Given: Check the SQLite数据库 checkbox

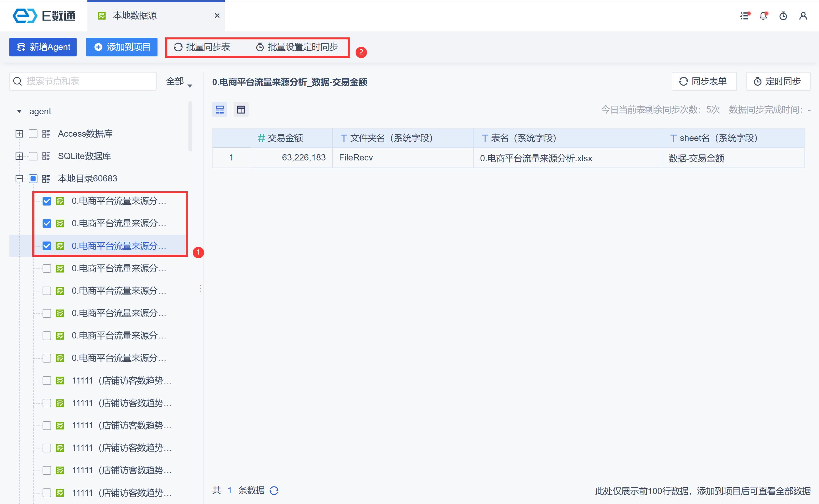Looking at the screenshot, I should (33, 156).
